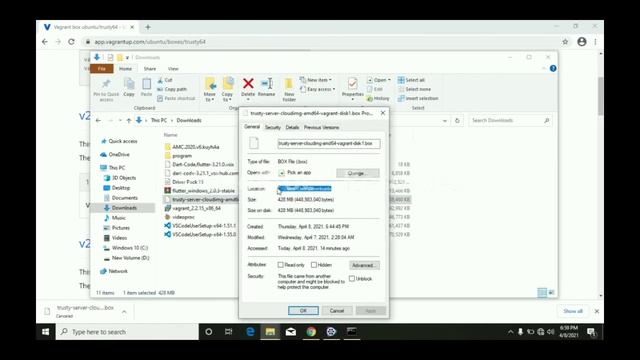Image resolution: width=640 pixels, height=360 pixels.
Task: Select OneDrive in navigation pane
Action: click(x=115, y=155)
